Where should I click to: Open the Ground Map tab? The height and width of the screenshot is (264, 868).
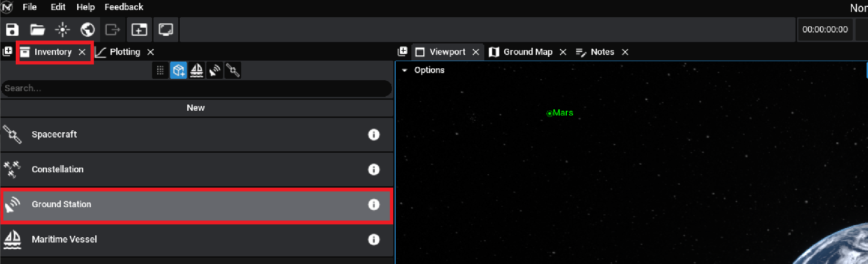(527, 52)
